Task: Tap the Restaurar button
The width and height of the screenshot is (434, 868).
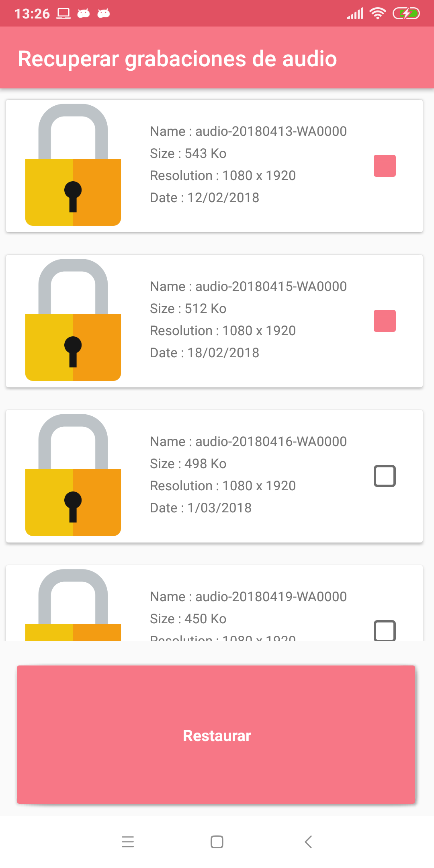Action: click(x=216, y=735)
